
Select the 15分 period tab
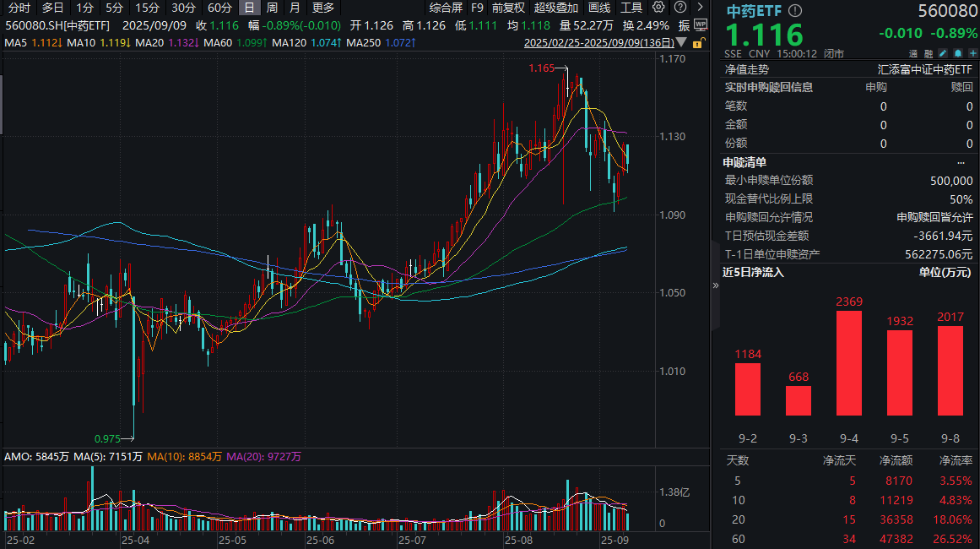pos(148,8)
